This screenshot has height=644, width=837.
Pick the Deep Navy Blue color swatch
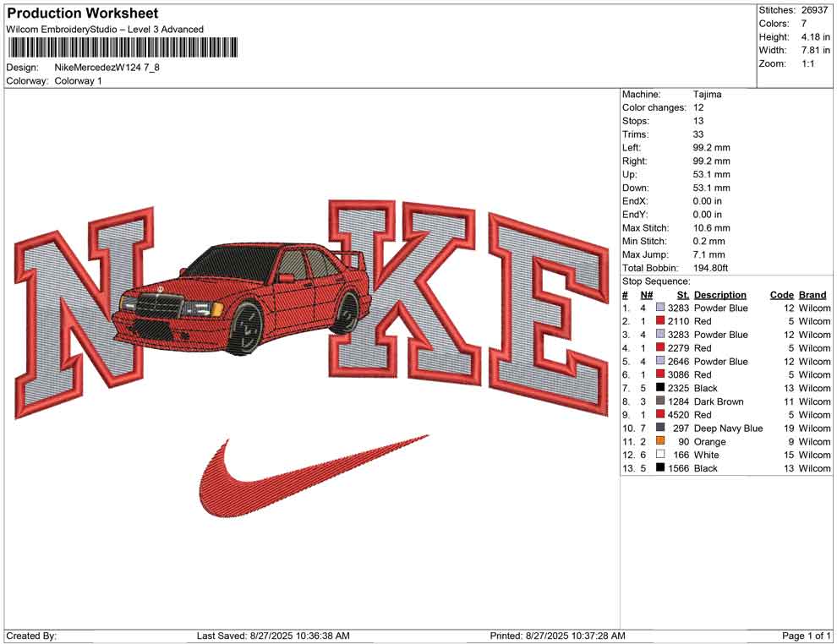click(660, 428)
